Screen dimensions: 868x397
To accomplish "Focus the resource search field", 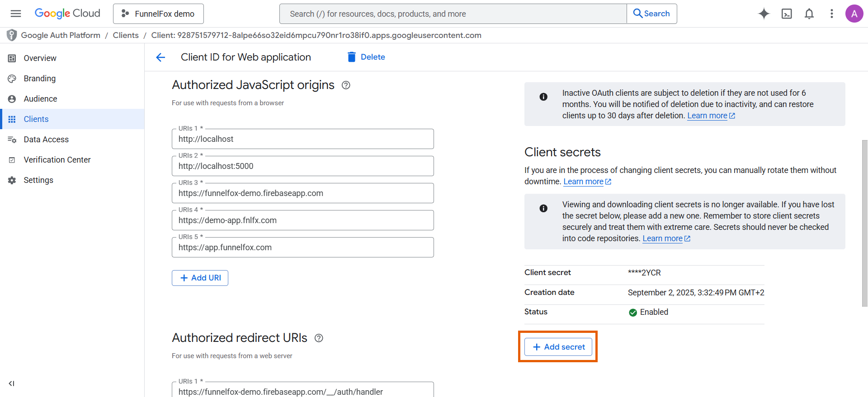I will 453,14.
